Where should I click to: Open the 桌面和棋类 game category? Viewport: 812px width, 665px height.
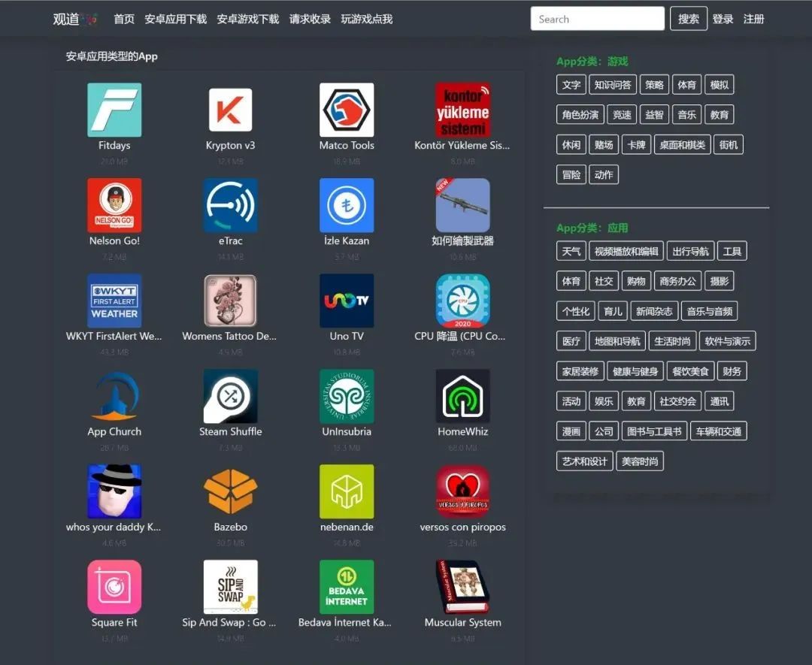coord(682,145)
